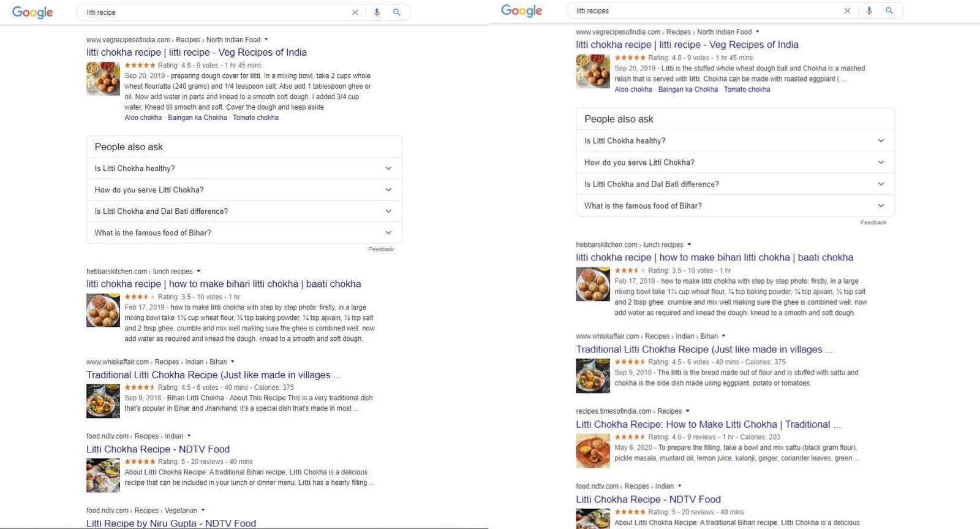Screen dimensions: 980x529
Task: Click whiskaffair result thumbnail in right window
Action: pos(593,376)
